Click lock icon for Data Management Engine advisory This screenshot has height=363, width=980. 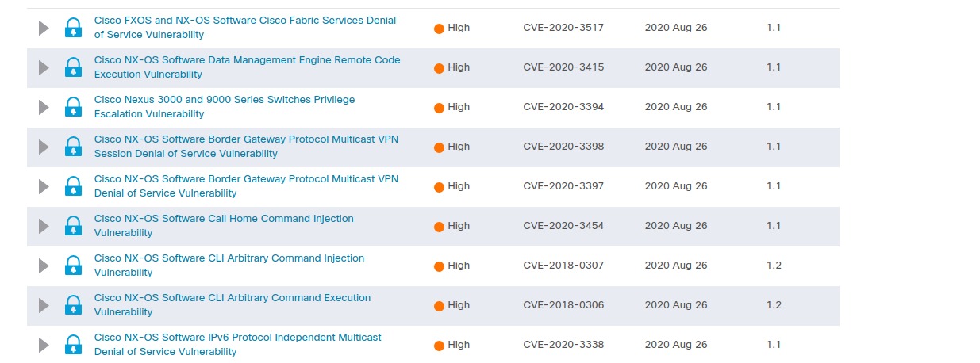(x=73, y=67)
